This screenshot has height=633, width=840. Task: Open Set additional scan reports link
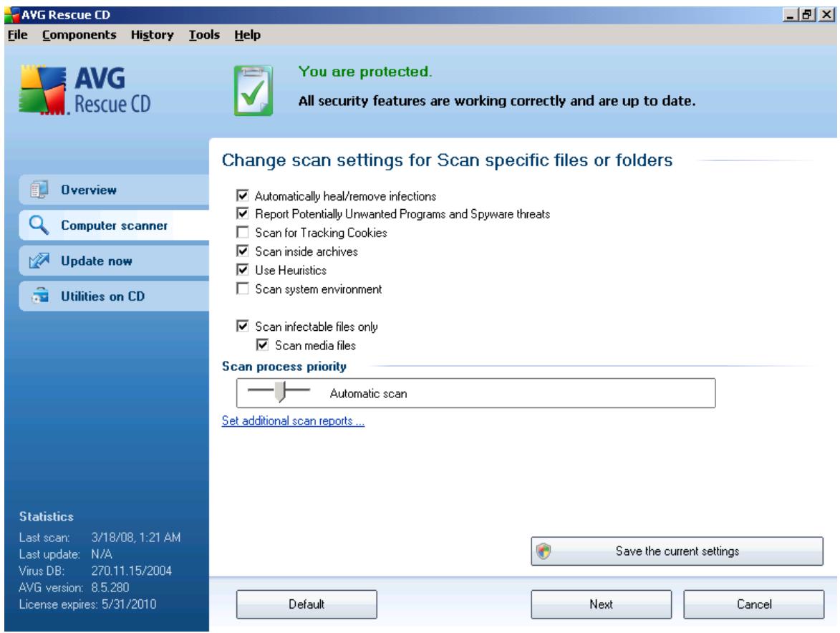click(x=293, y=421)
